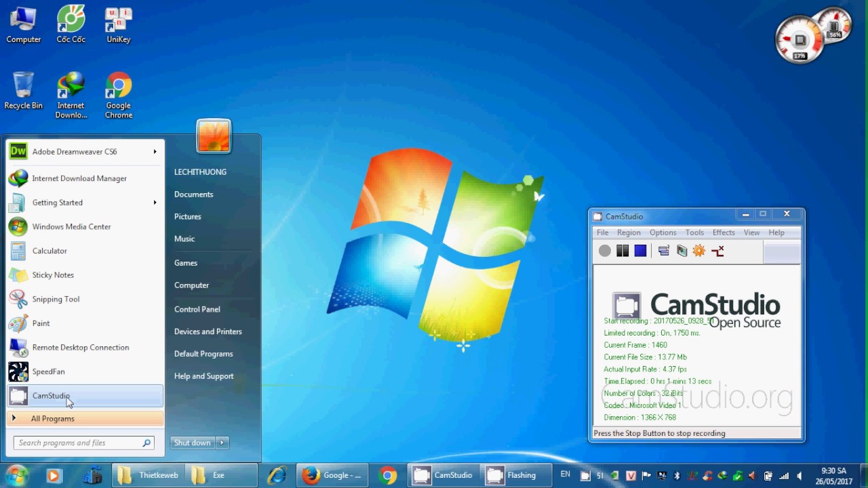Pause the CamStudio recording
The width and height of the screenshot is (868, 488).
coord(623,251)
